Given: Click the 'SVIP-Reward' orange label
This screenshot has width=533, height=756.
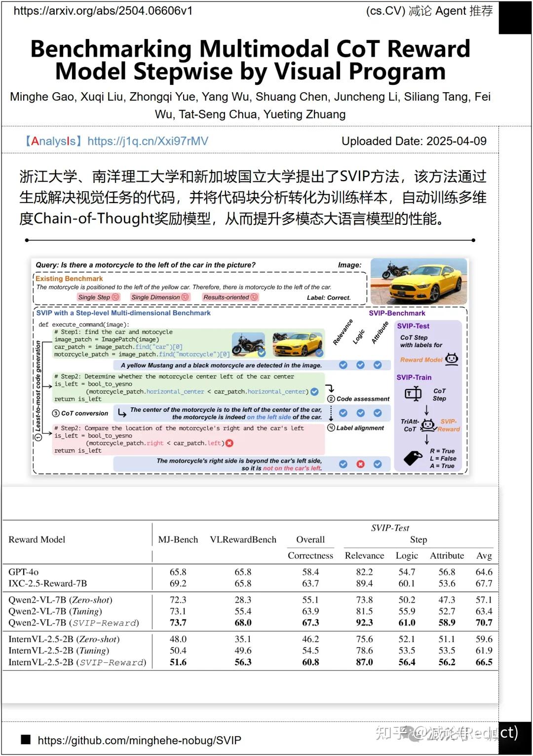Looking at the screenshot, I should pos(449,425).
